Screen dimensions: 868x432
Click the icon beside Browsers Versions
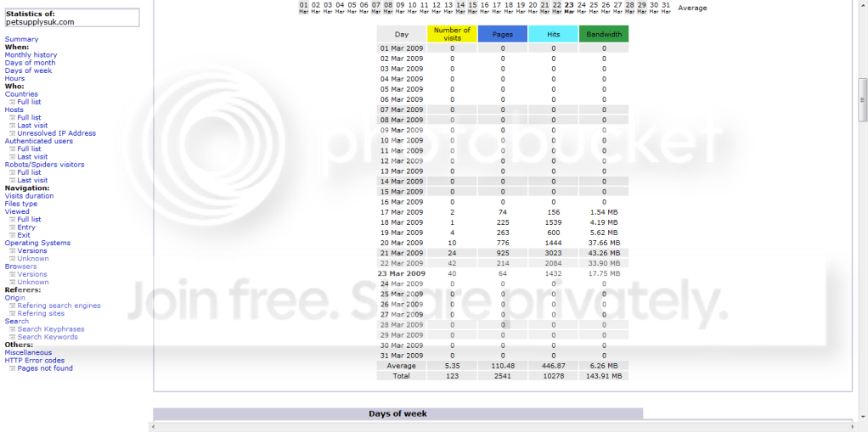click(x=12, y=274)
